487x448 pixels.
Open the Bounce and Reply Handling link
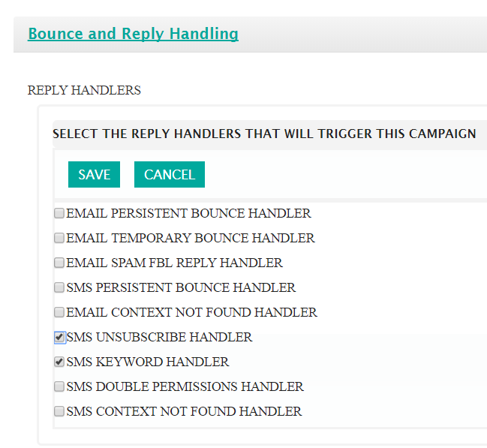point(133,34)
